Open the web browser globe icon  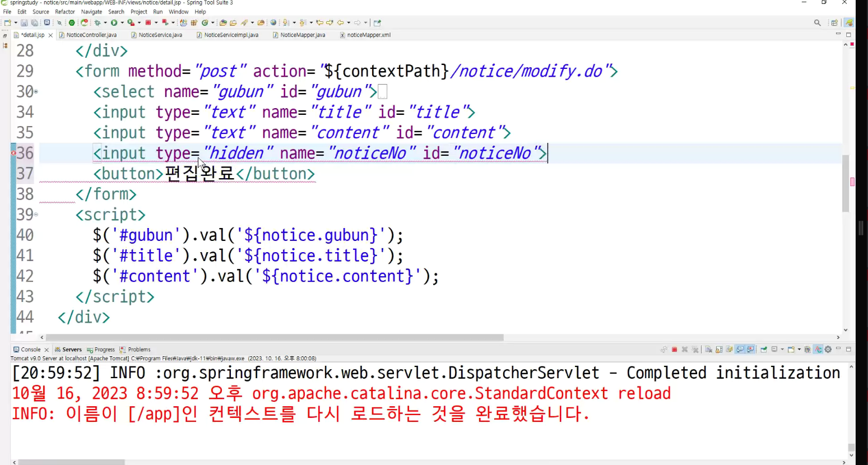coord(273,23)
